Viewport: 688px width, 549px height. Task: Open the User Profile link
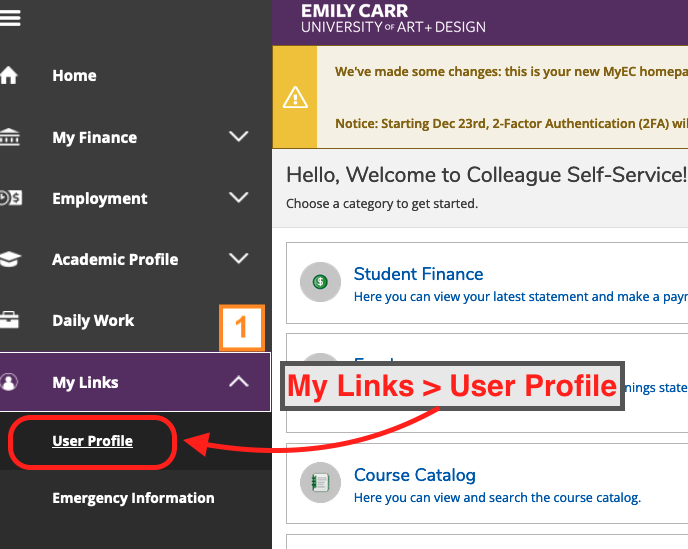pos(92,441)
